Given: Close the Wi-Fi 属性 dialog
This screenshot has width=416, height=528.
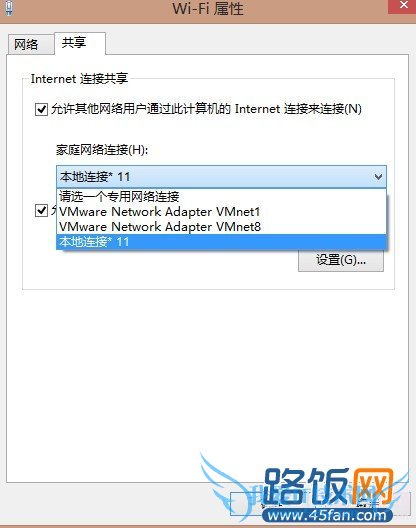Looking at the screenshot, I should (403, 6).
